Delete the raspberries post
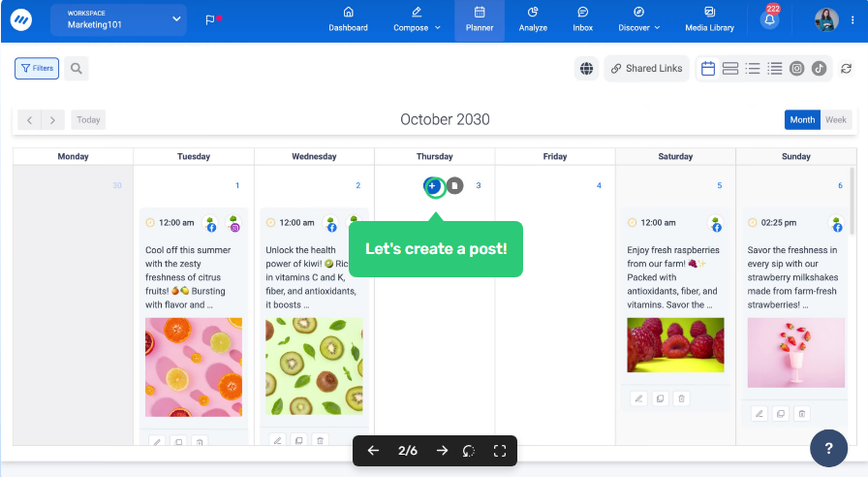 coord(681,398)
